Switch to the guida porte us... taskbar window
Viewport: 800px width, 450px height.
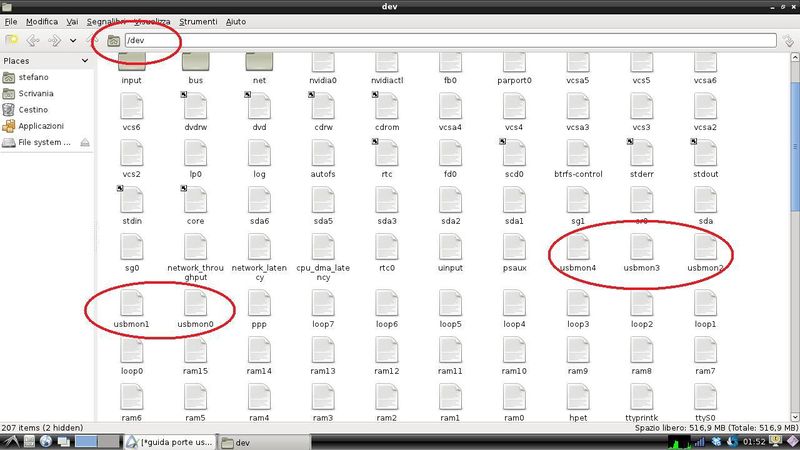pyautogui.click(x=170, y=442)
